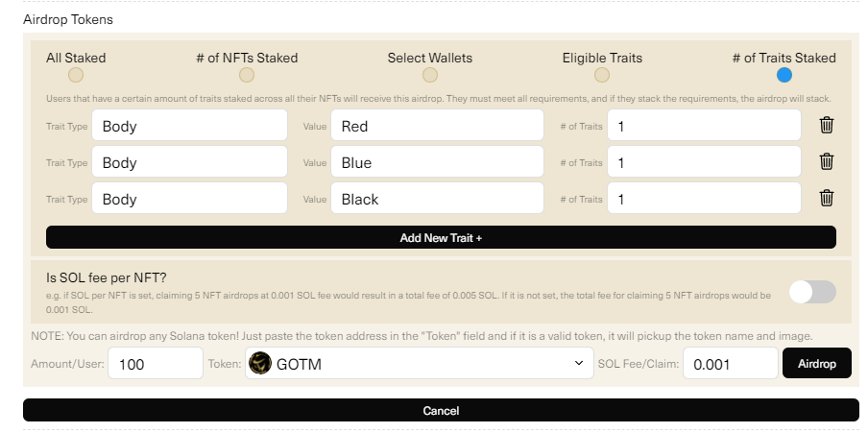Open the GOTM token dropdown
868x433 pixels.
(419, 364)
